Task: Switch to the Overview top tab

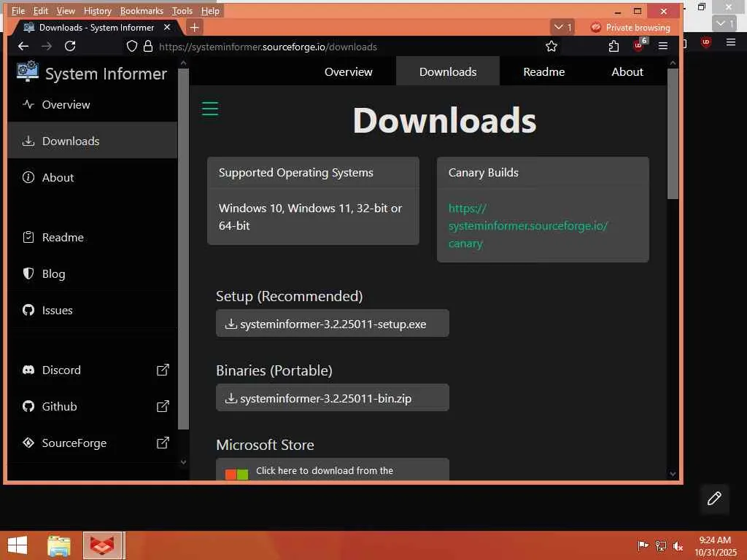Action: click(348, 72)
